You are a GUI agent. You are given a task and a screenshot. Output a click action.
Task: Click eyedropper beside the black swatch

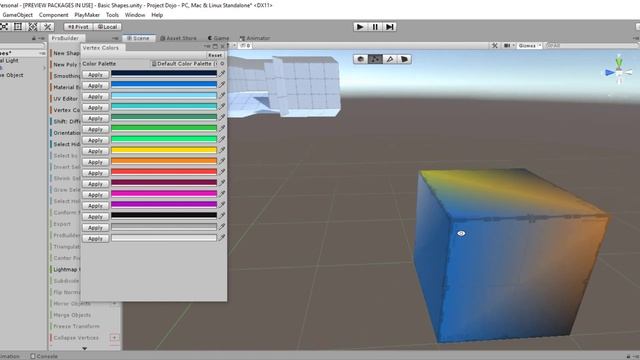pyautogui.click(x=222, y=216)
